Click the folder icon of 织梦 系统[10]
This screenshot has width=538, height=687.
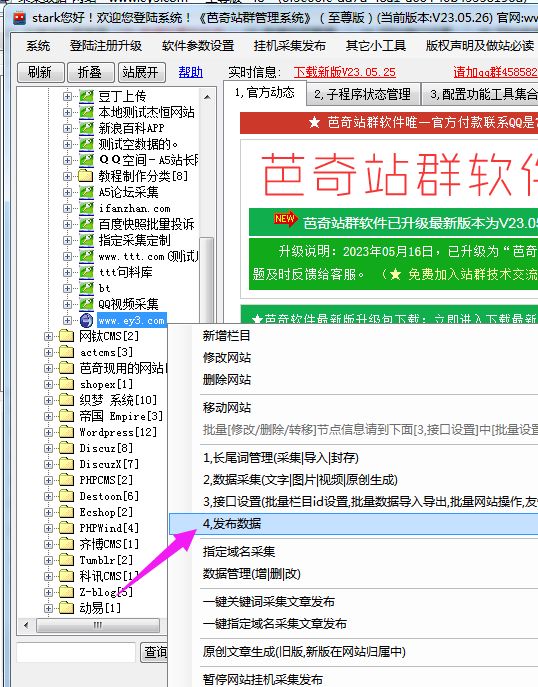point(67,400)
